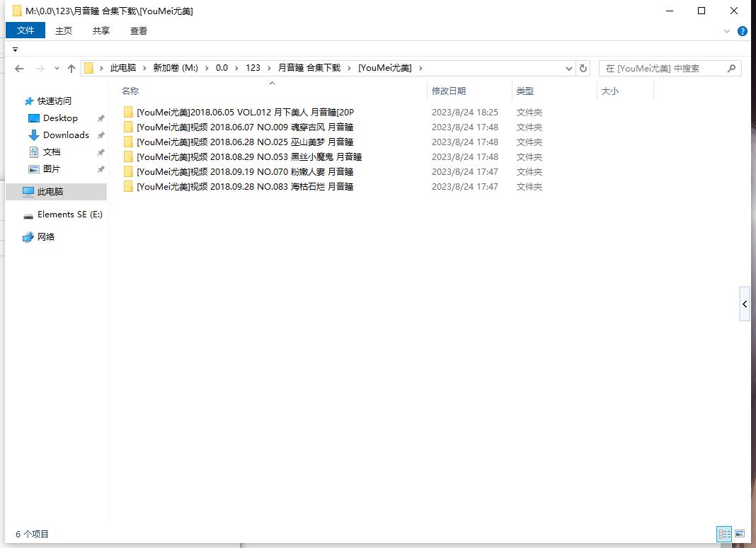Sort by 大小 column header
The image size is (756, 548).
click(x=609, y=91)
